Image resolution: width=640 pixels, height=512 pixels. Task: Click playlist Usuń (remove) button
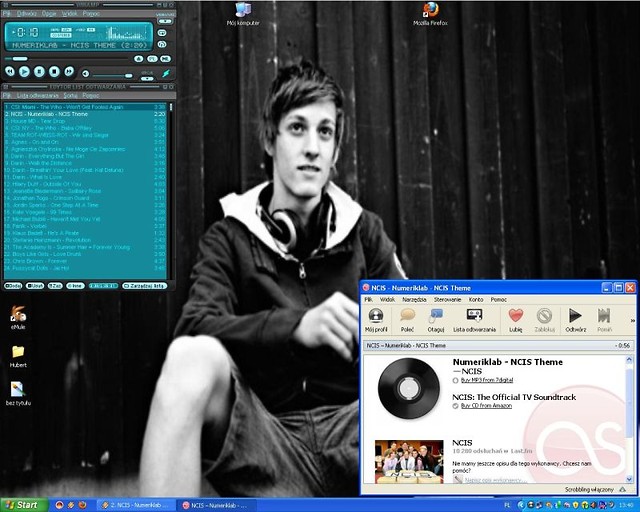pyautogui.click(x=35, y=286)
